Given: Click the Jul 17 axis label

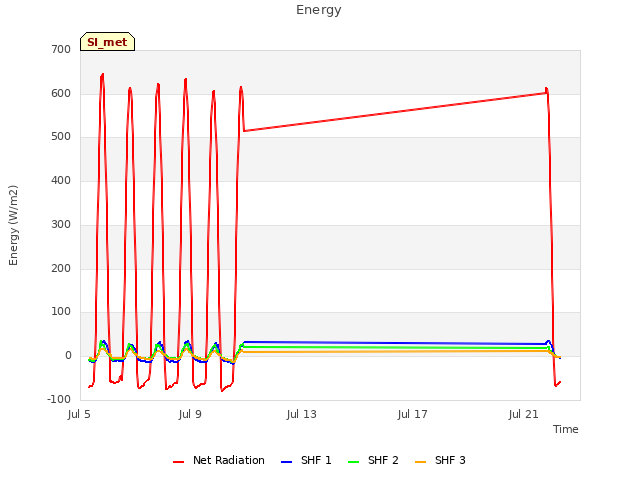Looking at the screenshot, I should (413, 414).
